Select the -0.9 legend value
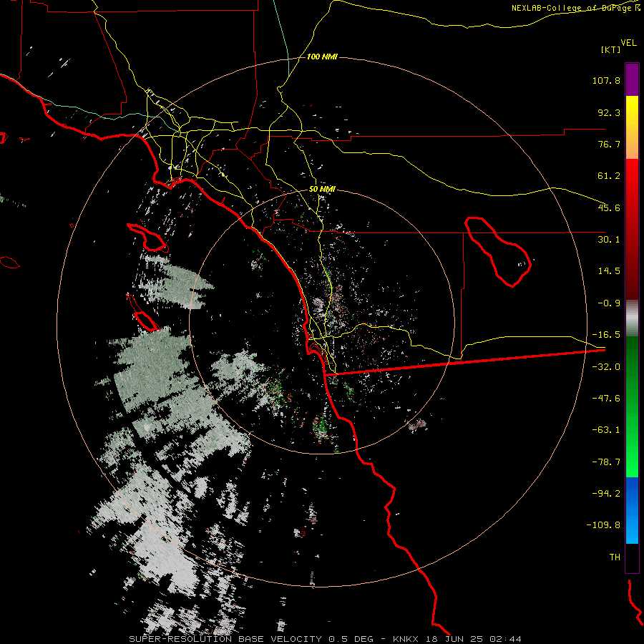The width and height of the screenshot is (644, 644). (609, 303)
